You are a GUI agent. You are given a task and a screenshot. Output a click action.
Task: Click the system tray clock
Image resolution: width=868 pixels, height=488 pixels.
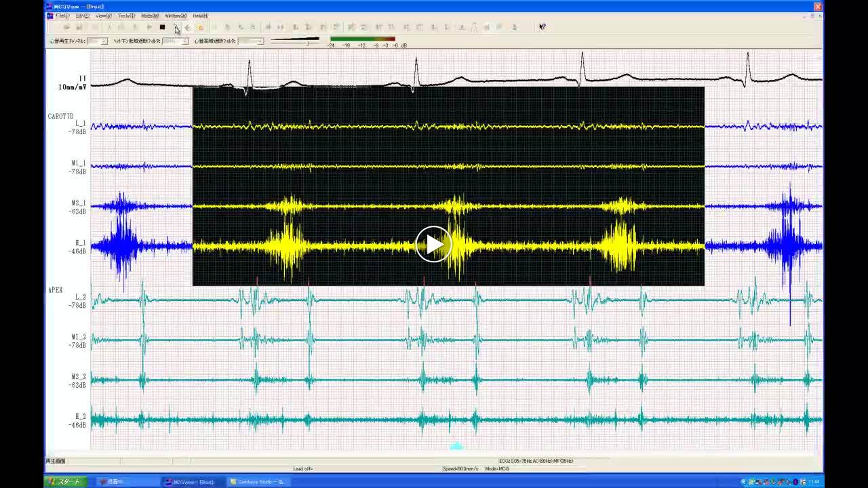pyautogui.click(x=813, y=482)
